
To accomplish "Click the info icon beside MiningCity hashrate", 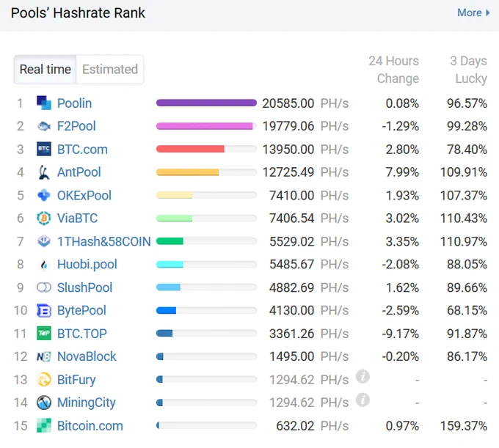I will tap(363, 400).
